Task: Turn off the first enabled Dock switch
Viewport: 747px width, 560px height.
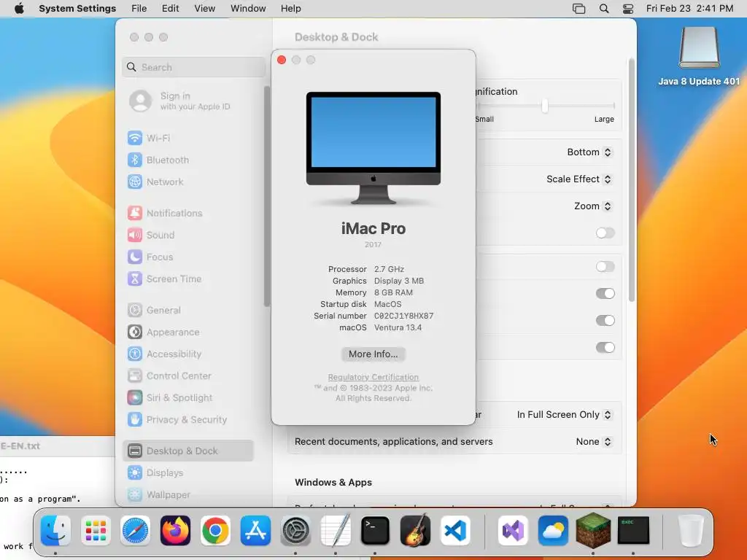Action: [605, 293]
